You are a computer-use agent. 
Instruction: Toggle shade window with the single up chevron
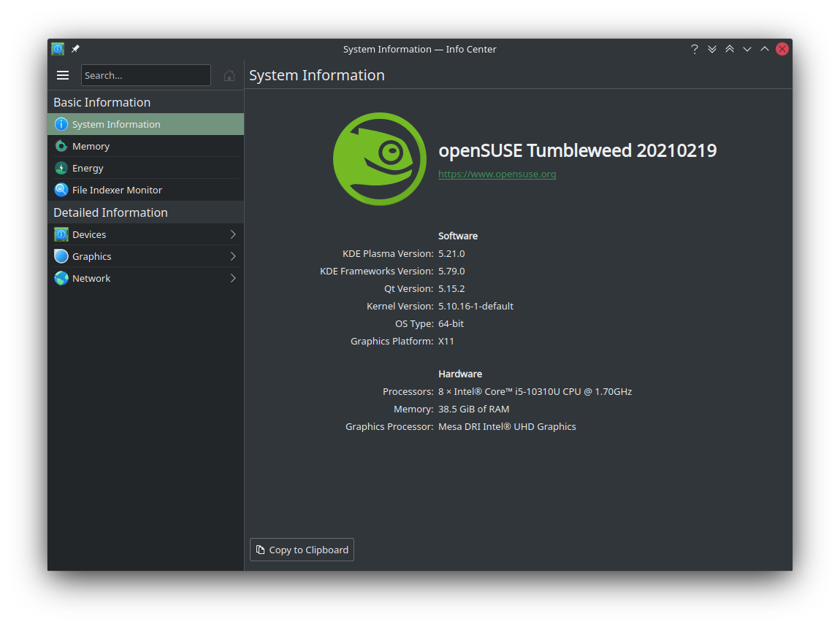click(765, 49)
